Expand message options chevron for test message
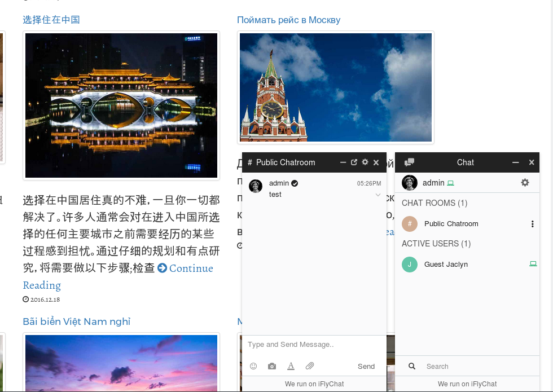This screenshot has width=553, height=392. click(x=378, y=195)
